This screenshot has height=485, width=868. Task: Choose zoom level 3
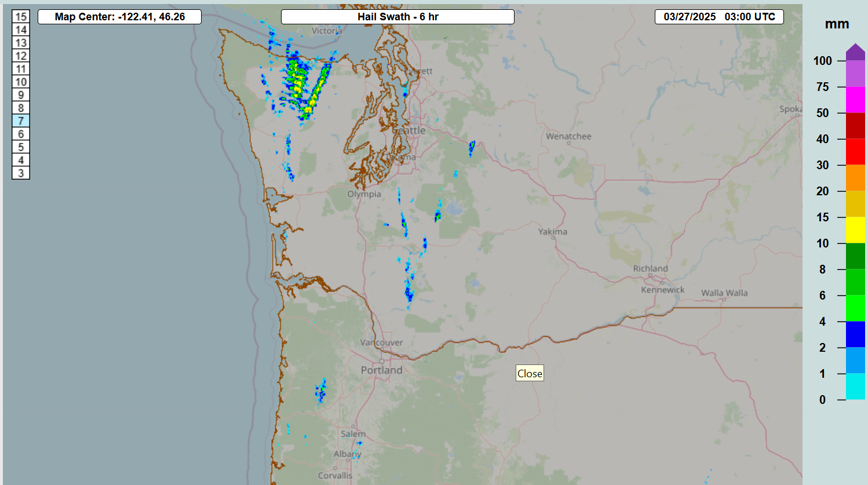tap(21, 173)
